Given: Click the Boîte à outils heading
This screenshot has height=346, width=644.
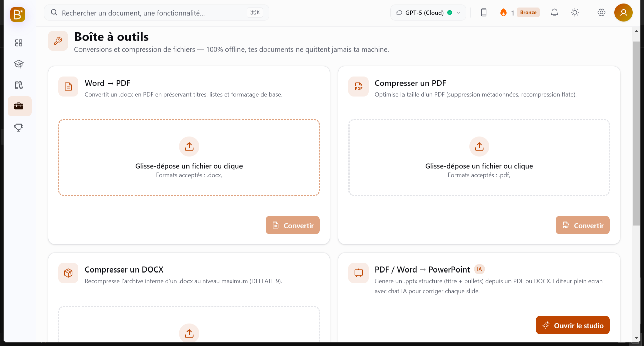Looking at the screenshot, I should [x=111, y=37].
